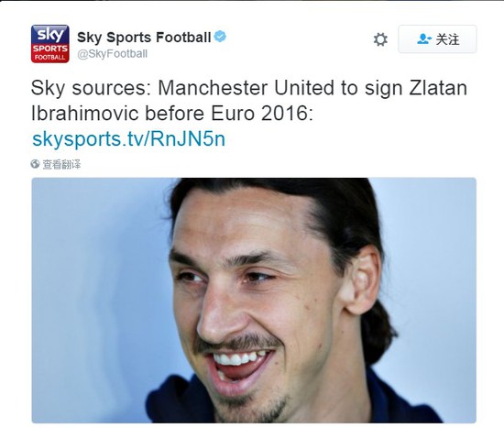Open the skysports.tv/RnJN5n link

[x=129, y=139]
